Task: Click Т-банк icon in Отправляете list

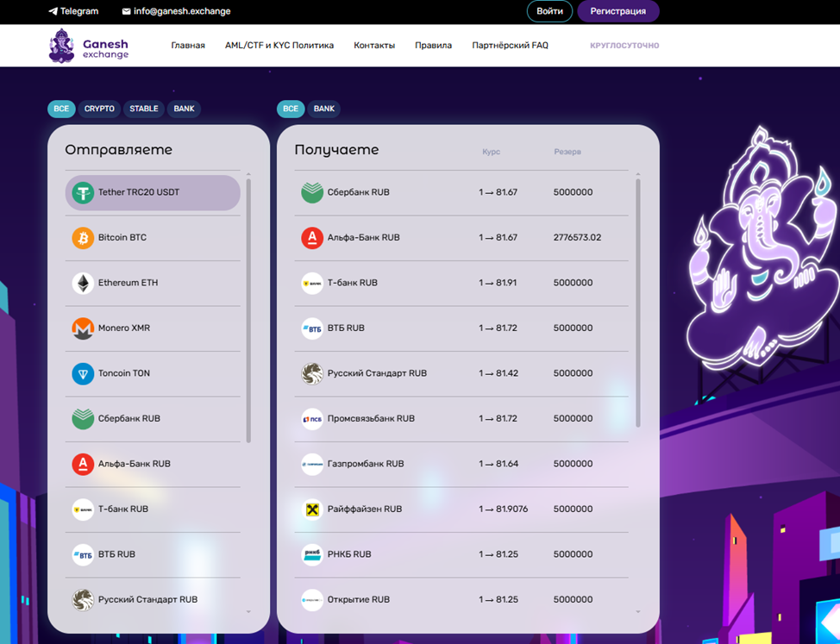Action: pyautogui.click(x=83, y=510)
